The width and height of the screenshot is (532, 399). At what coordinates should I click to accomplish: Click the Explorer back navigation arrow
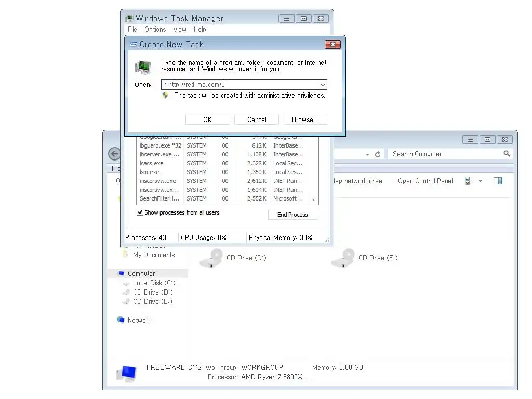pyautogui.click(x=114, y=154)
